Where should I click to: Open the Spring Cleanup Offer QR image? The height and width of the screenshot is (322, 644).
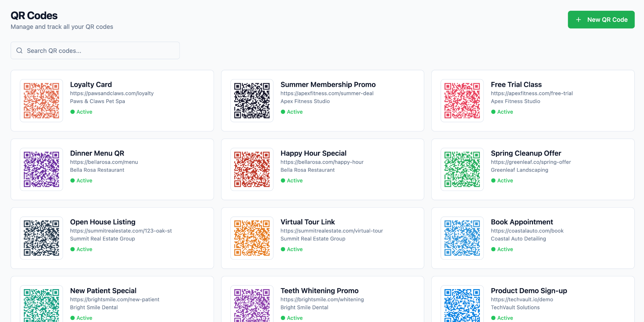pyautogui.click(x=462, y=169)
